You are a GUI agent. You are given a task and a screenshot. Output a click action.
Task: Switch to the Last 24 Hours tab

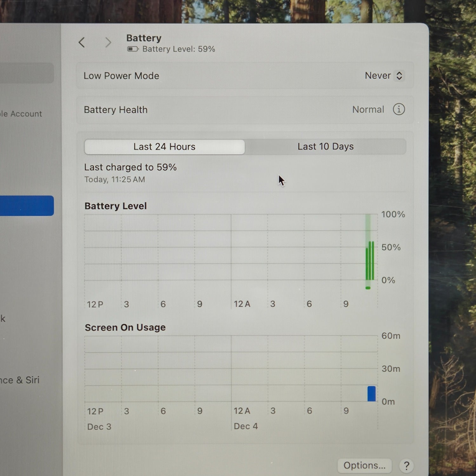click(164, 147)
